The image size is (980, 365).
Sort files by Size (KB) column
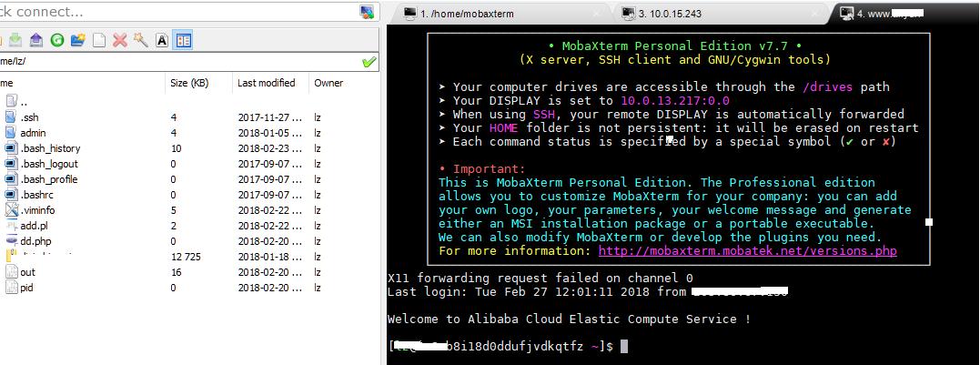(189, 83)
